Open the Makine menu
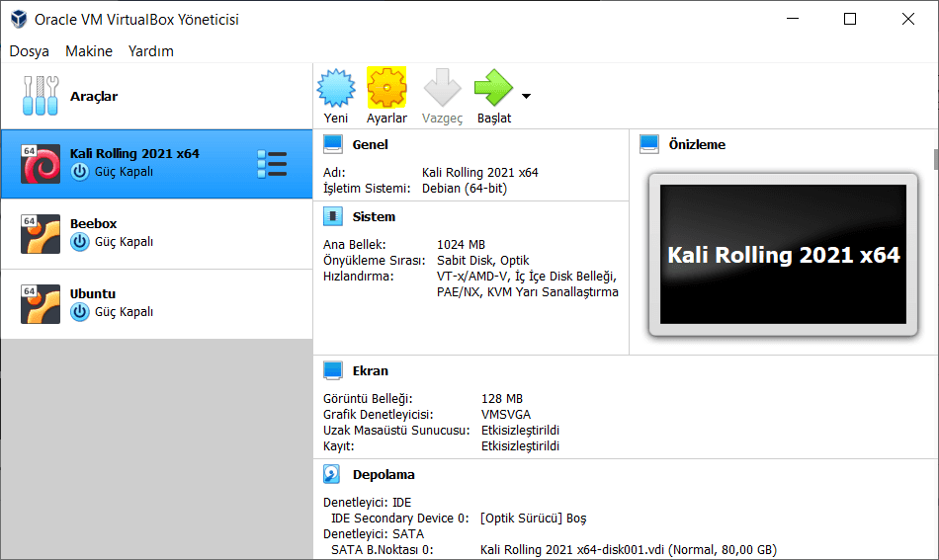Screen dimensions: 939x560 point(89,51)
